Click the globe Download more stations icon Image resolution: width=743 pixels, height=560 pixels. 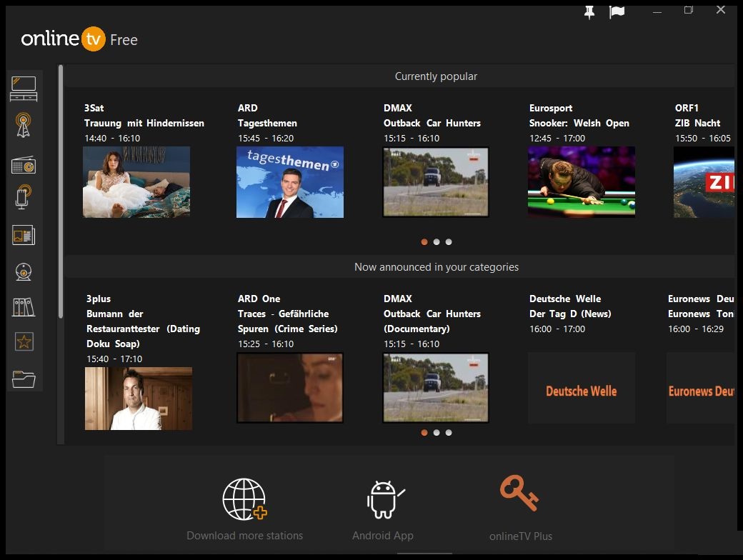(244, 499)
